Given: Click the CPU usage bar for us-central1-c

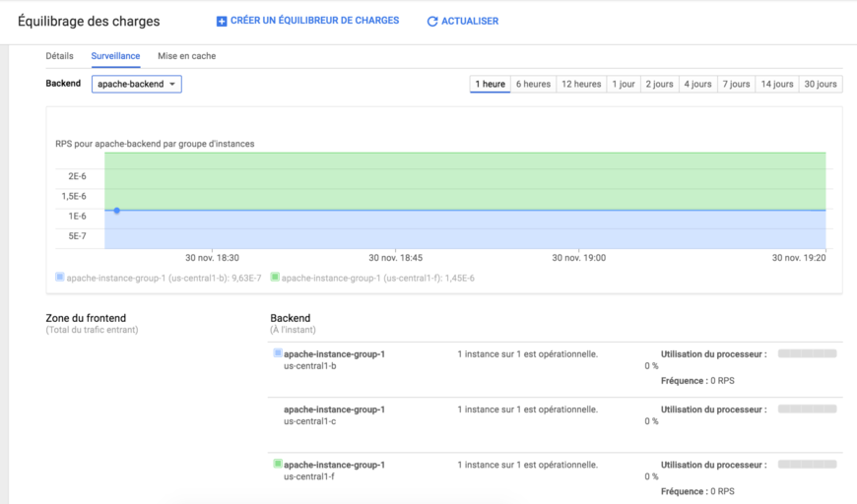Looking at the screenshot, I should click(x=808, y=409).
